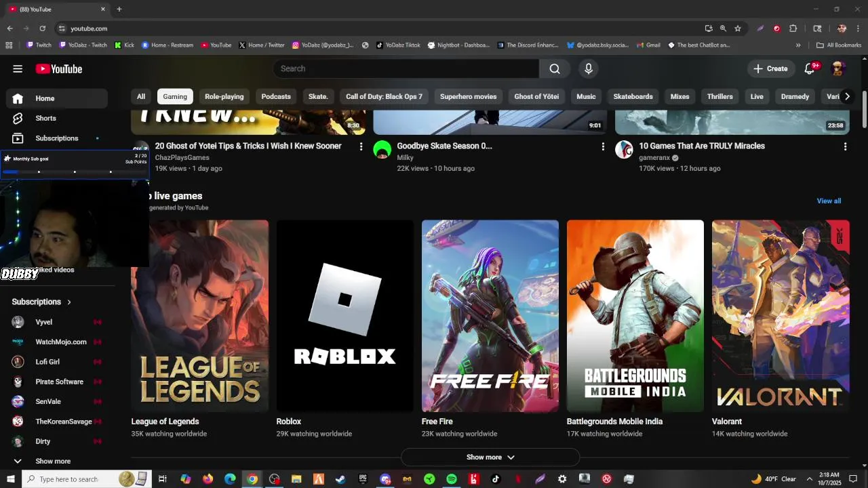Open the account avatar menu
This screenshot has width=868, height=488.
click(838, 68)
